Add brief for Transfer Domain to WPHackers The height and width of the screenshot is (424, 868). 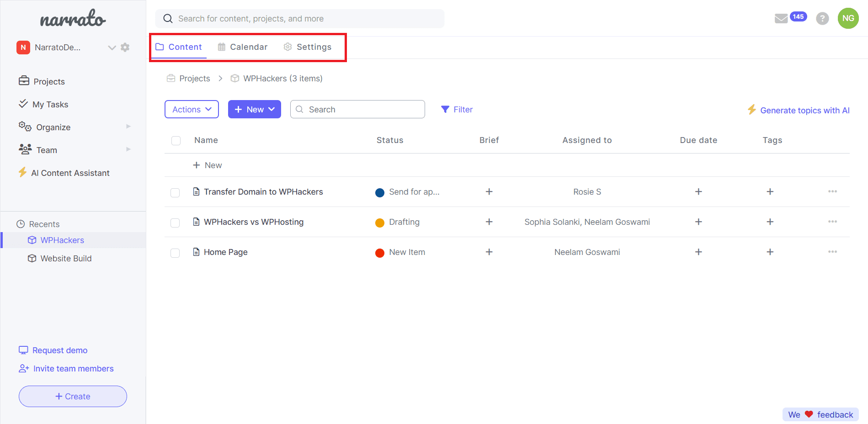489,192
